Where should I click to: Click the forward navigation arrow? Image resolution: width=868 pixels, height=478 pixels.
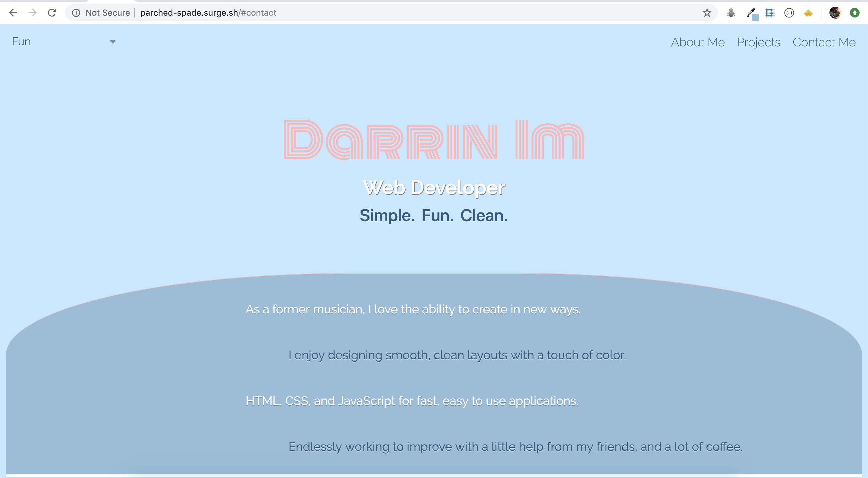click(x=32, y=13)
